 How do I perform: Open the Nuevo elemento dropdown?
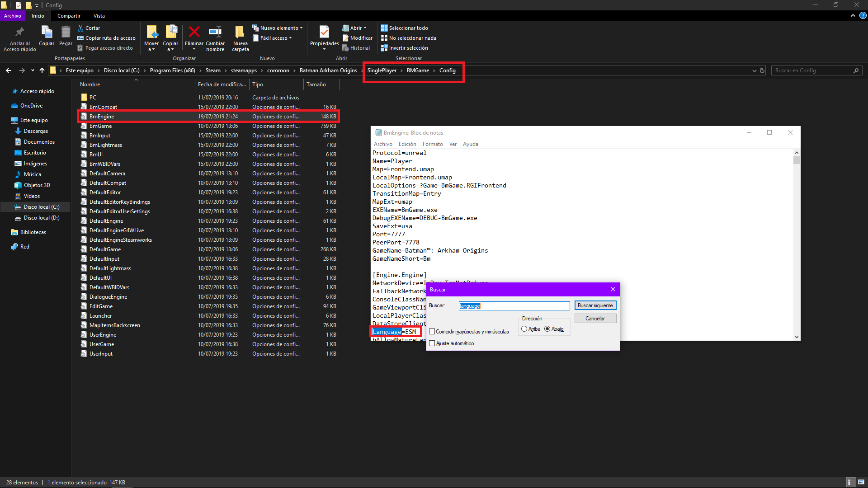[277, 28]
